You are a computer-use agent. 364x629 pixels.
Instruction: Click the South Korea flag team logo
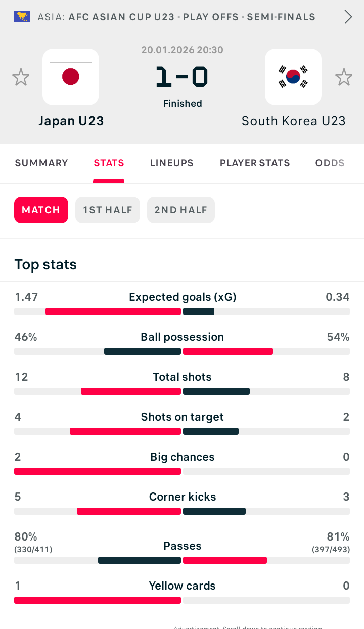293,77
